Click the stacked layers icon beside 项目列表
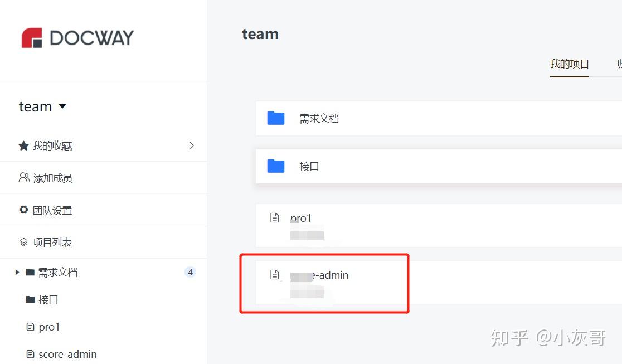 coord(23,242)
